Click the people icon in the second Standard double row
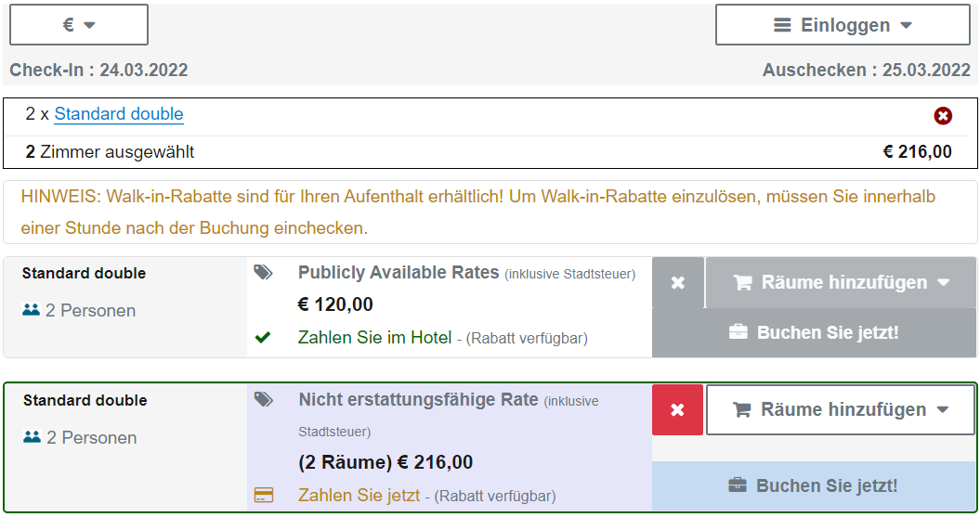The image size is (980, 517). click(x=33, y=437)
